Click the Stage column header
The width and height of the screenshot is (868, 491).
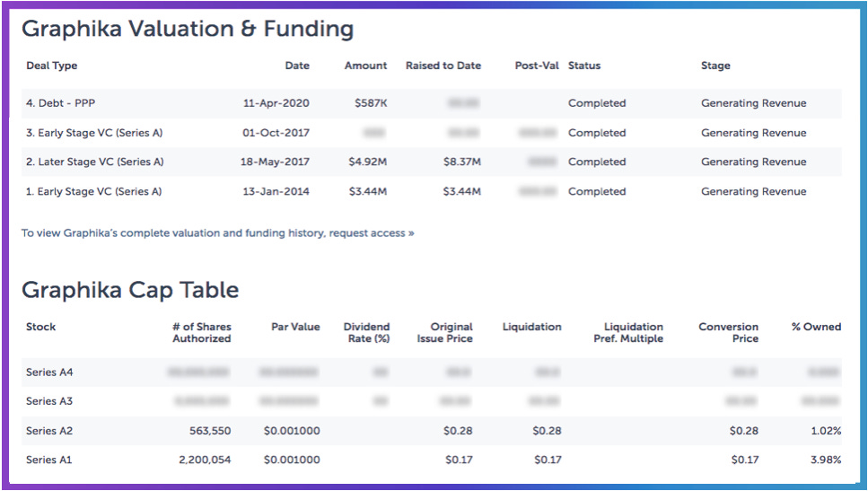click(x=715, y=66)
